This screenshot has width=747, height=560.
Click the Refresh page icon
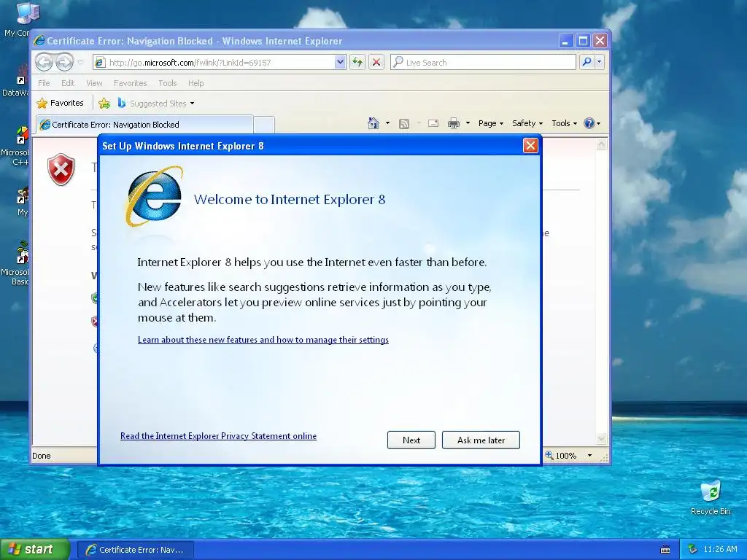(357, 62)
